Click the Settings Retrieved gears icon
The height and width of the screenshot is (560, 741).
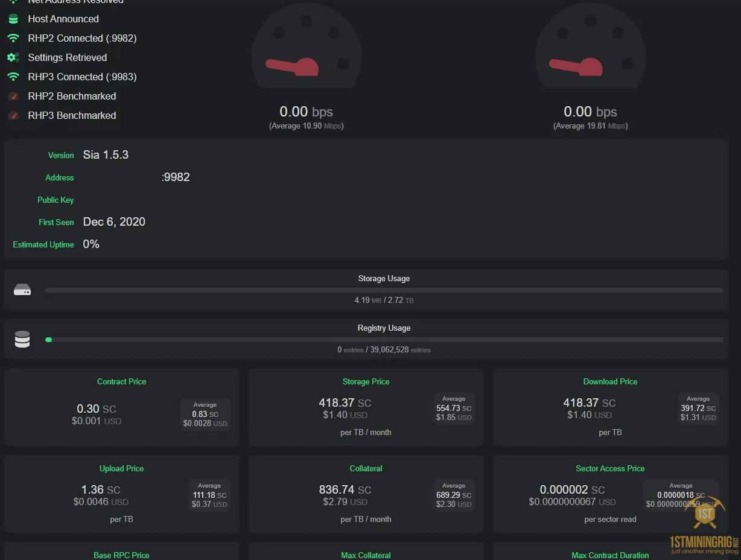coord(13,57)
